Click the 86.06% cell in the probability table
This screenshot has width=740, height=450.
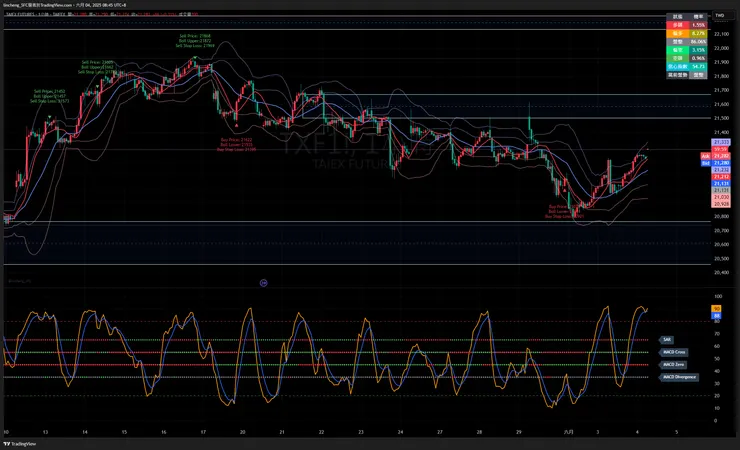[698, 42]
